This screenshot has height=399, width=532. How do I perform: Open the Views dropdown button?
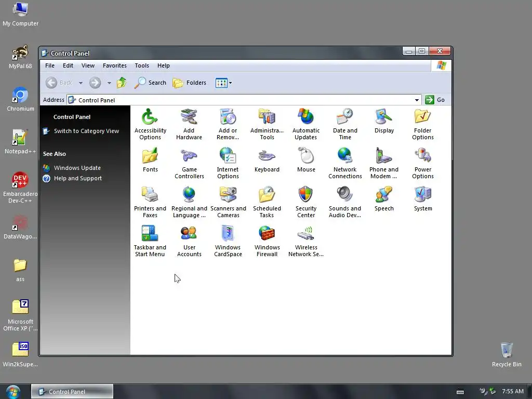point(223,83)
